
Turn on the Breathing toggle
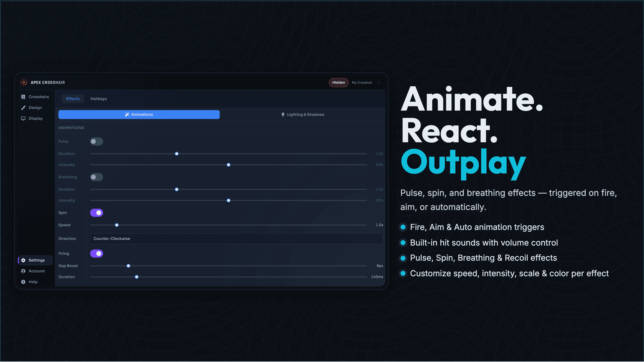click(96, 177)
